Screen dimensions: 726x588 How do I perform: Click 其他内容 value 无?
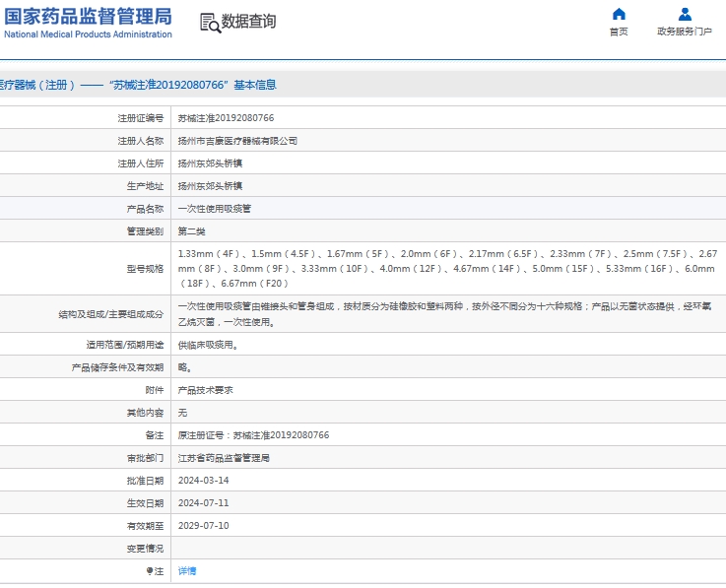pyautogui.click(x=182, y=413)
